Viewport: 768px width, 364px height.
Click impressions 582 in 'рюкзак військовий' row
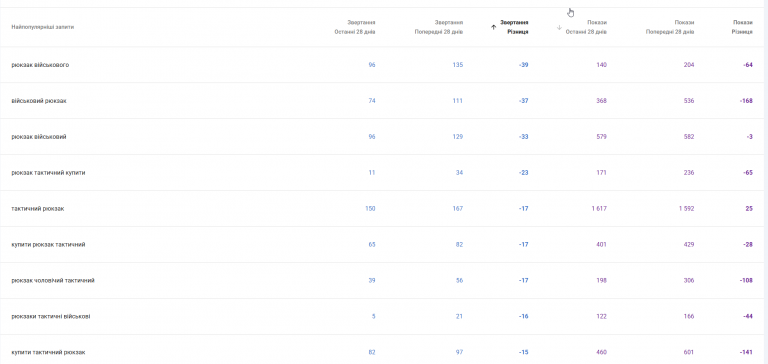689,137
